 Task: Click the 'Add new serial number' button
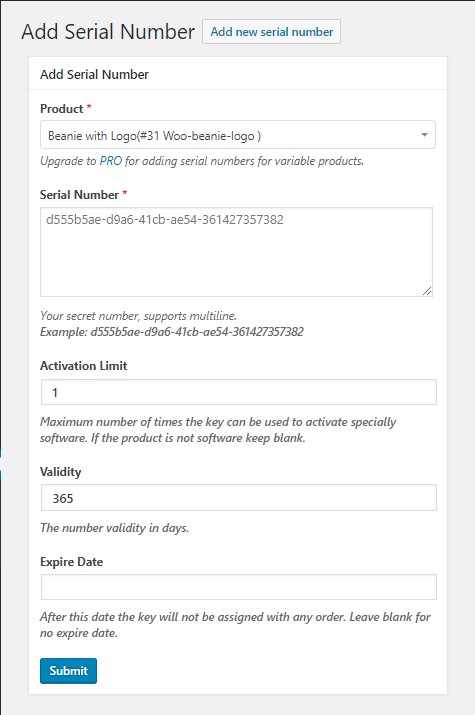[x=271, y=31]
